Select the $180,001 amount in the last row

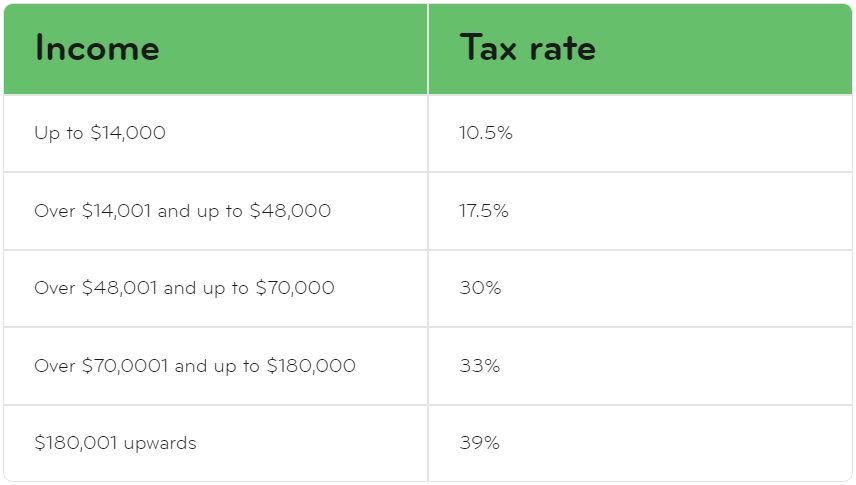click(x=76, y=443)
